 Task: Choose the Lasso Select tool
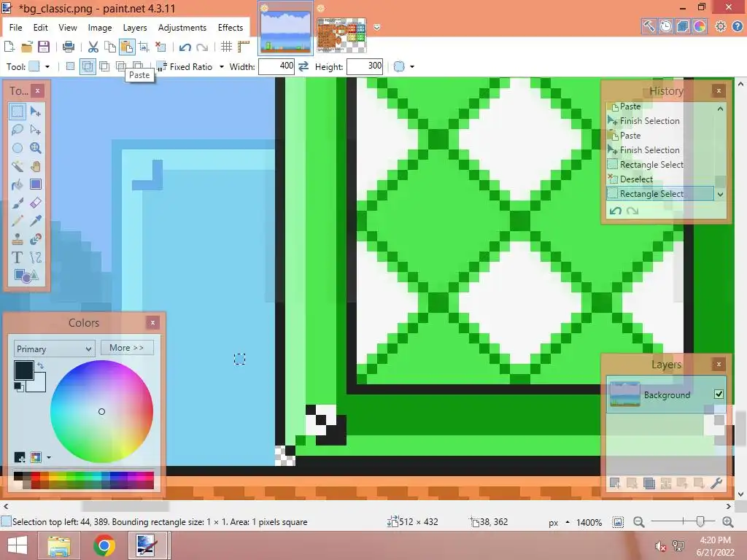point(18,130)
